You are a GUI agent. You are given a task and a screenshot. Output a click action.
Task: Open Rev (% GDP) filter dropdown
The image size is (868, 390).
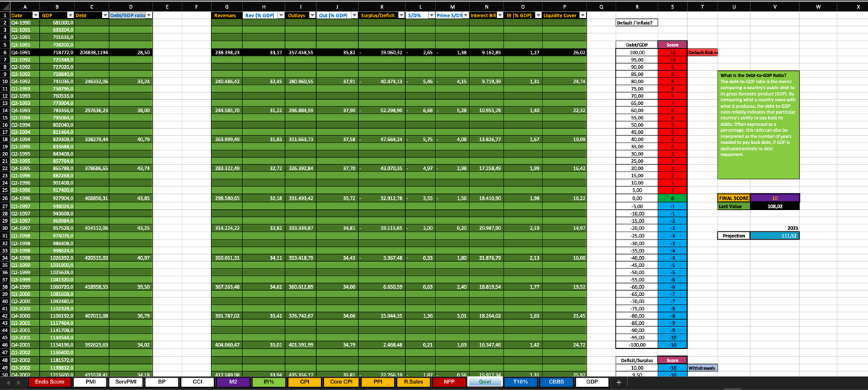pos(281,15)
